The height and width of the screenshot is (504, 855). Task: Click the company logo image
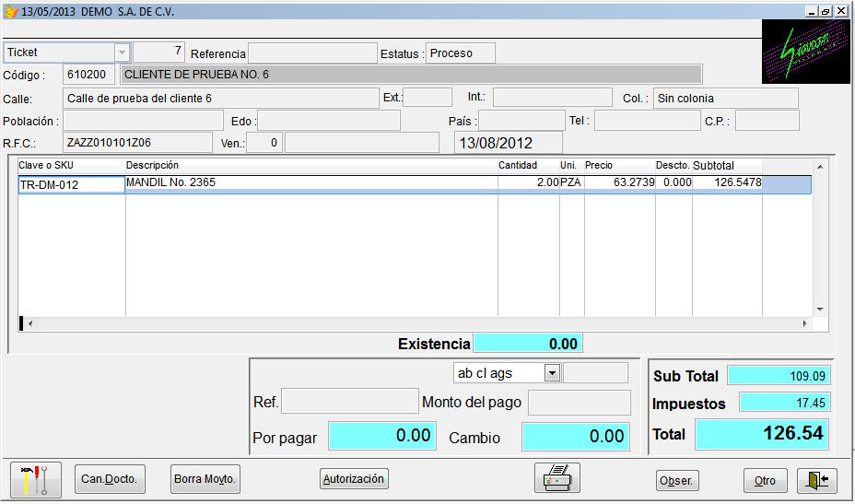tap(805, 52)
